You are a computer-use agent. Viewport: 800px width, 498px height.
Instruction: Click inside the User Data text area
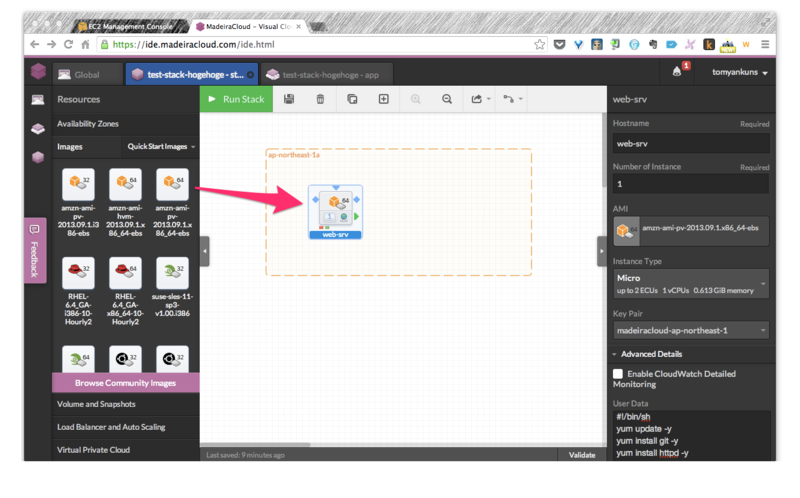(691, 435)
